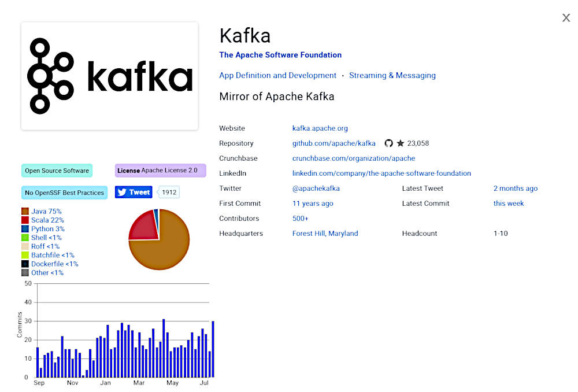Click the Roff <1% language link
The image size is (578, 392).
(x=45, y=246)
